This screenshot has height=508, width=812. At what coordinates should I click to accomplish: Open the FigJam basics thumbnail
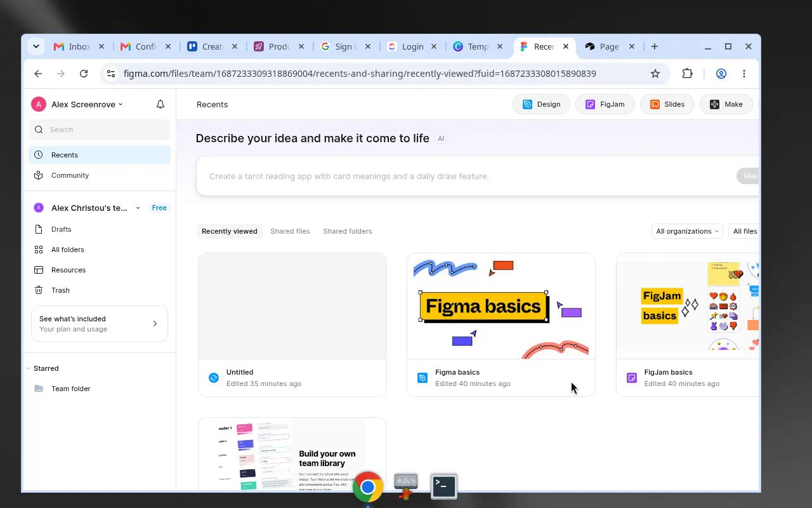688,306
